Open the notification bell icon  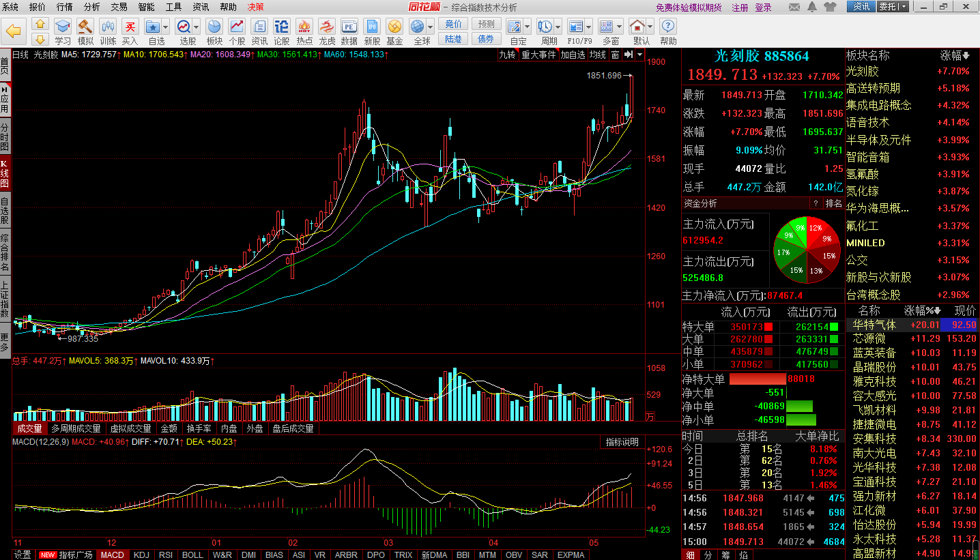pyautogui.click(x=813, y=7)
